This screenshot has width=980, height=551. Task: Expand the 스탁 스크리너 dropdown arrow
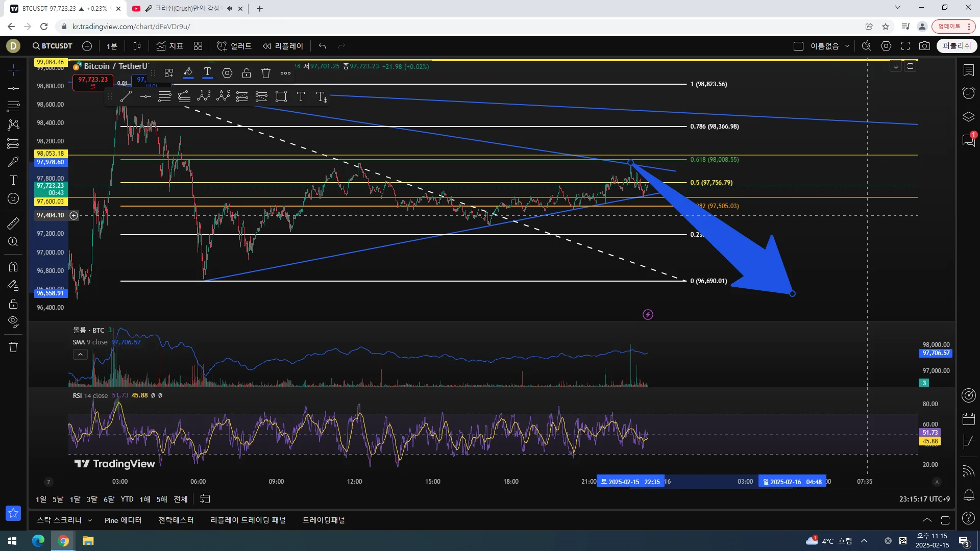click(x=90, y=520)
